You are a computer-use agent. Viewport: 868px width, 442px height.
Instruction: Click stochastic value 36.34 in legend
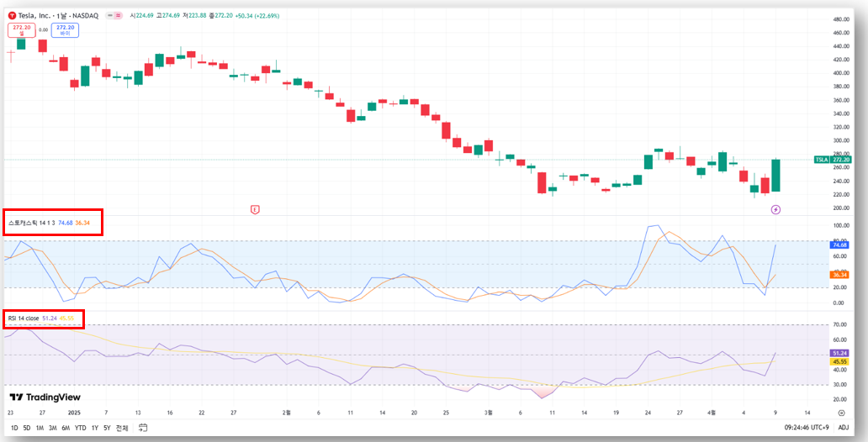pos(82,223)
